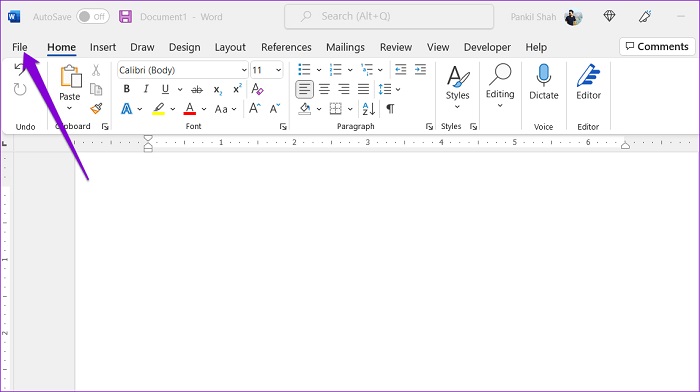The height and width of the screenshot is (392, 700).
Task: Click the pen coming-soon icon in title bar
Action: pos(645,17)
